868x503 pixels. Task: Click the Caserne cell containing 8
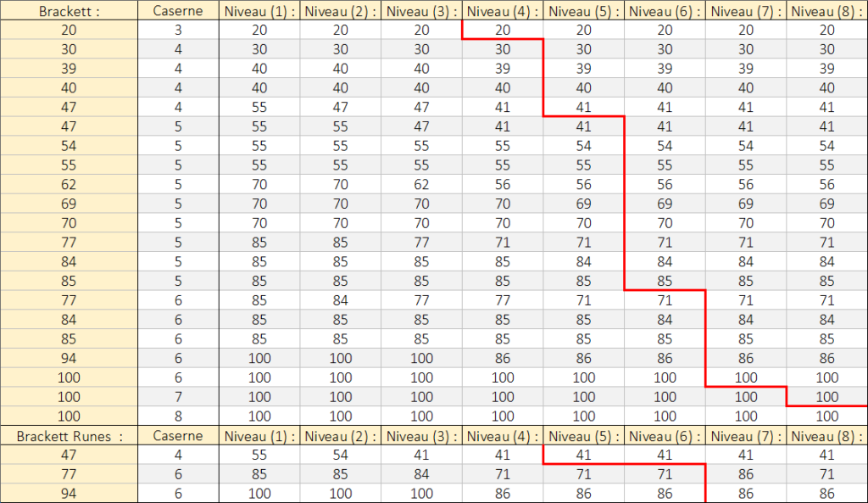pos(177,416)
